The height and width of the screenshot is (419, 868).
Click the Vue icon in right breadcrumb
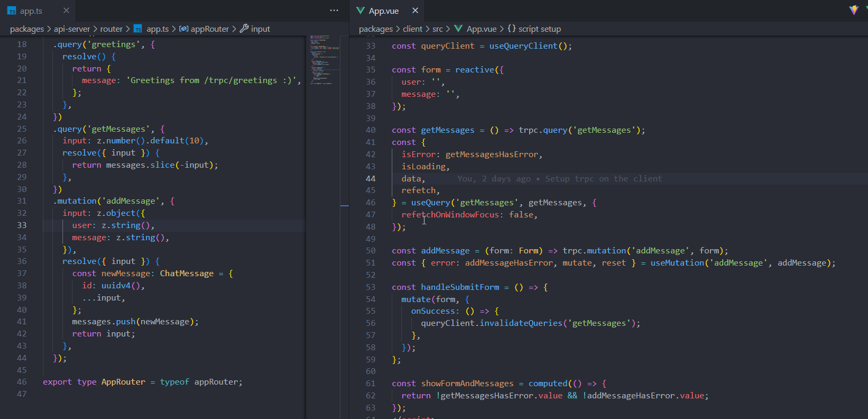pyautogui.click(x=458, y=29)
